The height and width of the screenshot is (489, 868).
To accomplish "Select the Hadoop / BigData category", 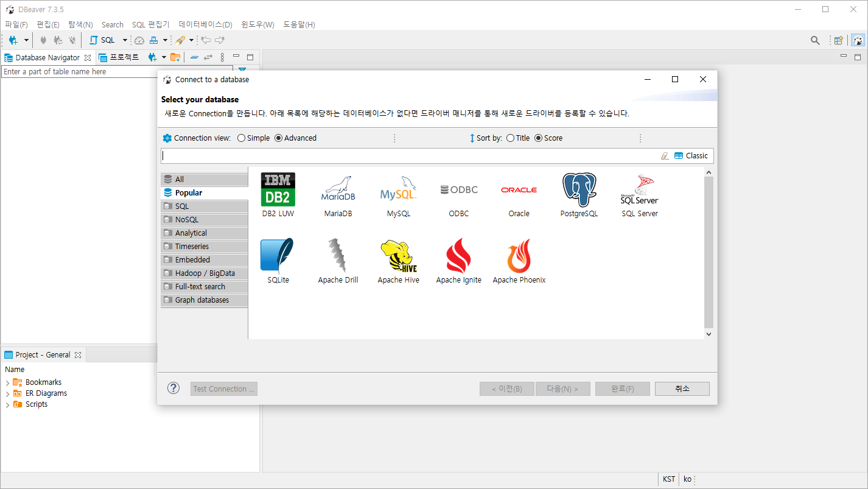I will (205, 273).
